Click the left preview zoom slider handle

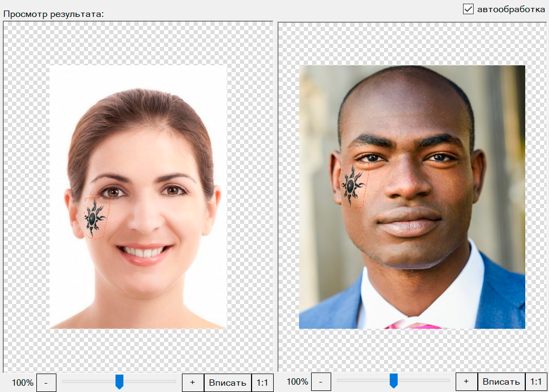coord(119,382)
